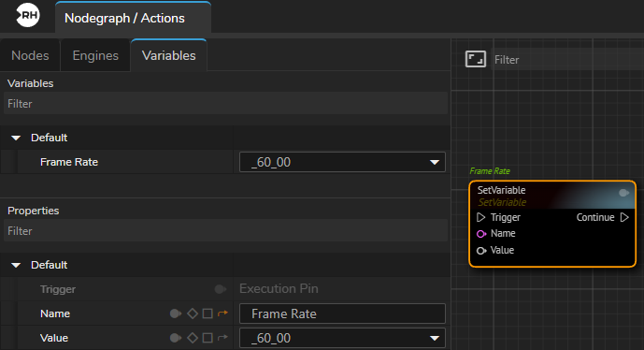Toggle the pin icon on Name row
The height and width of the screenshot is (350, 644).
176,314
